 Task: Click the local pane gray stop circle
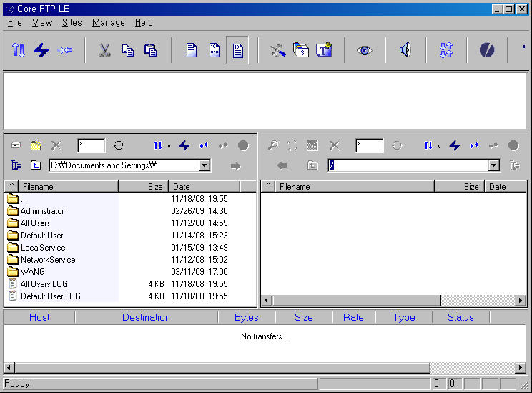point(243,146)
